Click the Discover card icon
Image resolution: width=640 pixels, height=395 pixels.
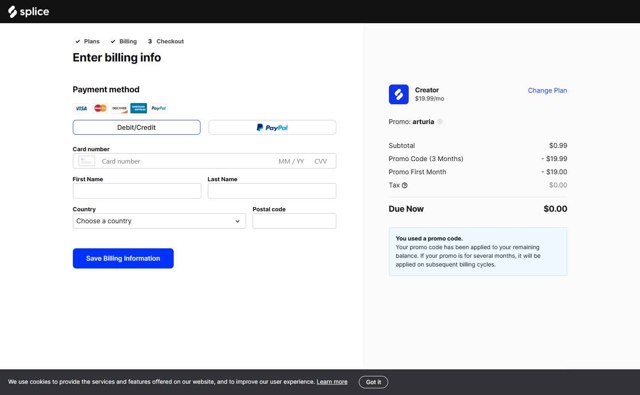(119, 108)
